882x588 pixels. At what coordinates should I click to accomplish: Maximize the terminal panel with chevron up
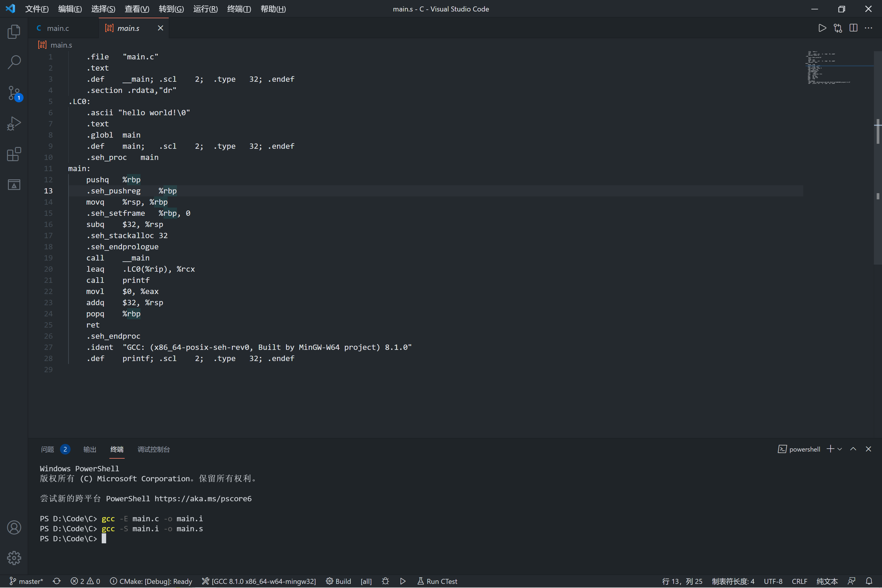853,449
